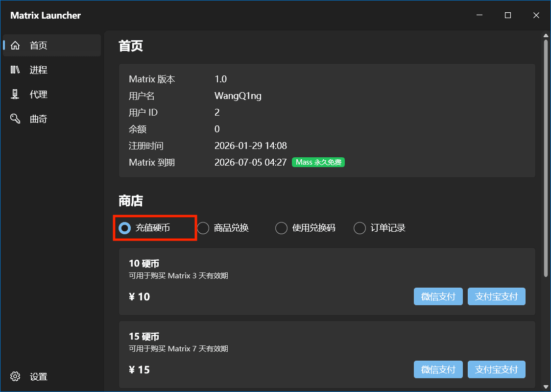
Task: Open the home icon in the sidebar
Action: click(x=15, y=46)
